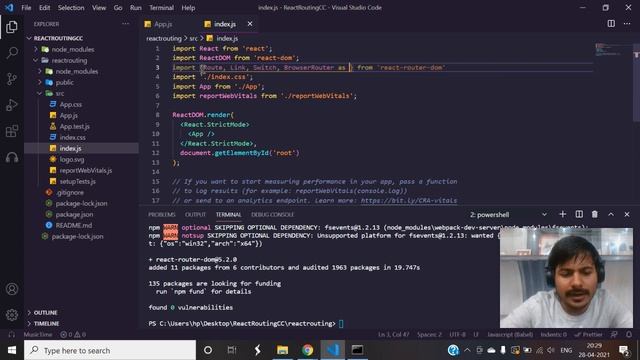Screen dimensions: 640x360
Task: Open App.js file in the explorer tree
Action: 69,116
